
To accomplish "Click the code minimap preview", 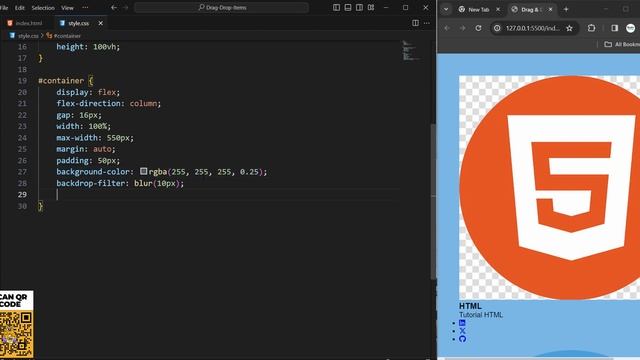I will pyautogui.click(x=411, y=51).
